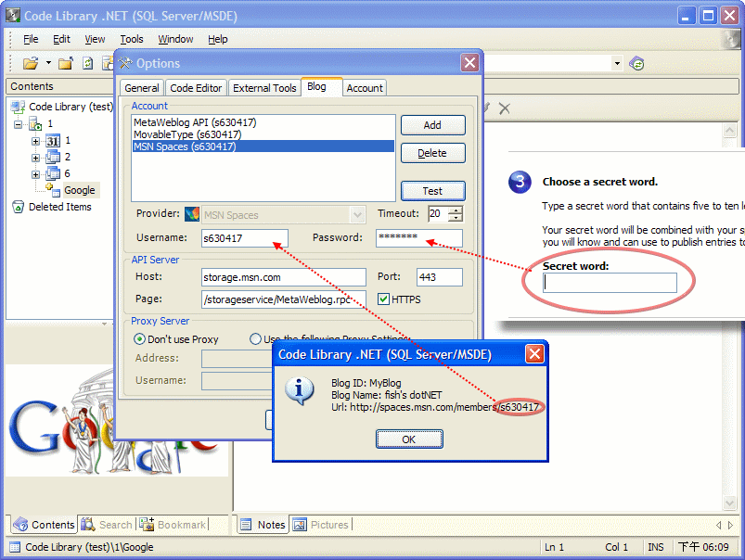Close the Code Library message box

click(x=534, y=354)
